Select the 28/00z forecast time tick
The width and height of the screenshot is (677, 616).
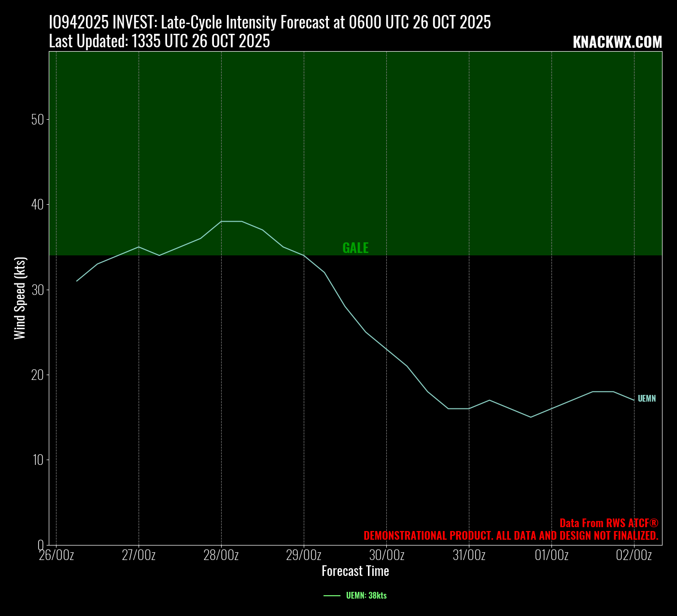point(221,555)
